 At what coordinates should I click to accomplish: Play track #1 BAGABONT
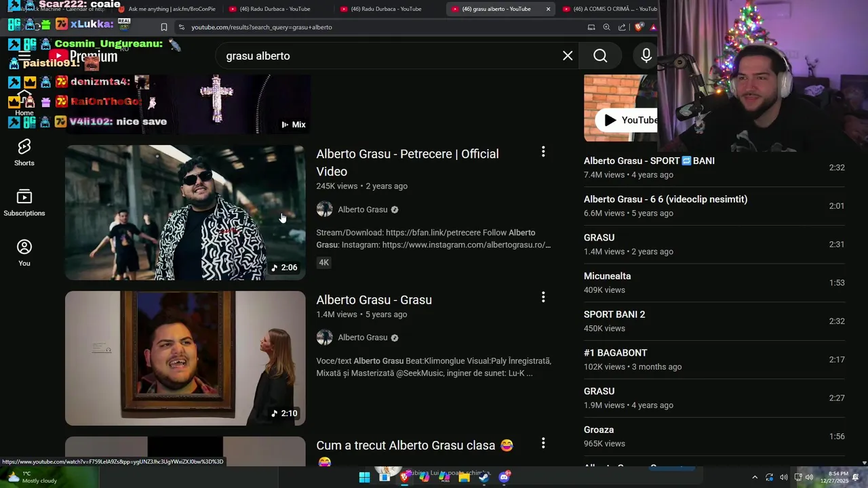pos(714,359)
